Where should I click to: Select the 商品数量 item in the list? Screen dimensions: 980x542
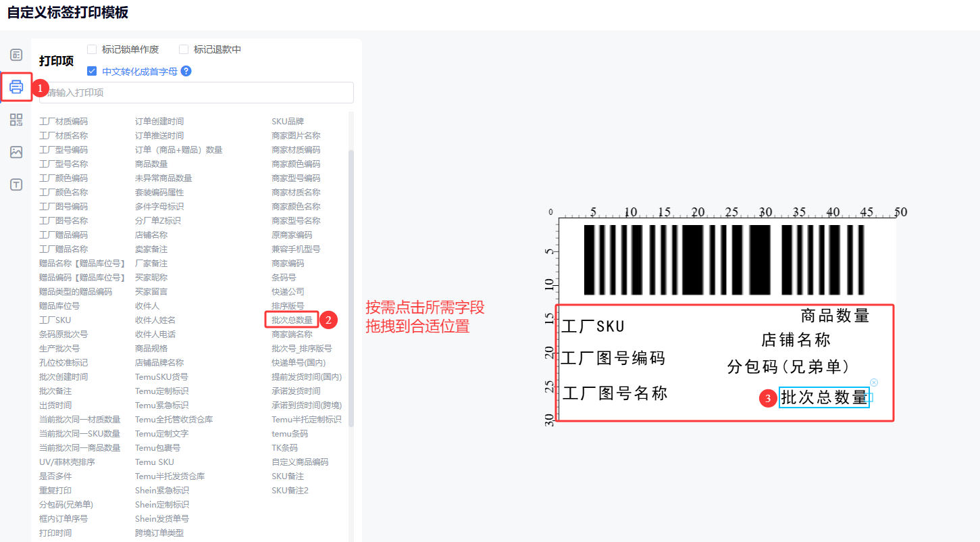click(151, 164)
